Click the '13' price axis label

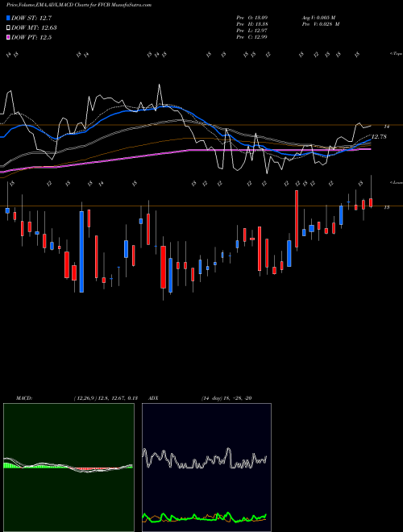(387, 207)
